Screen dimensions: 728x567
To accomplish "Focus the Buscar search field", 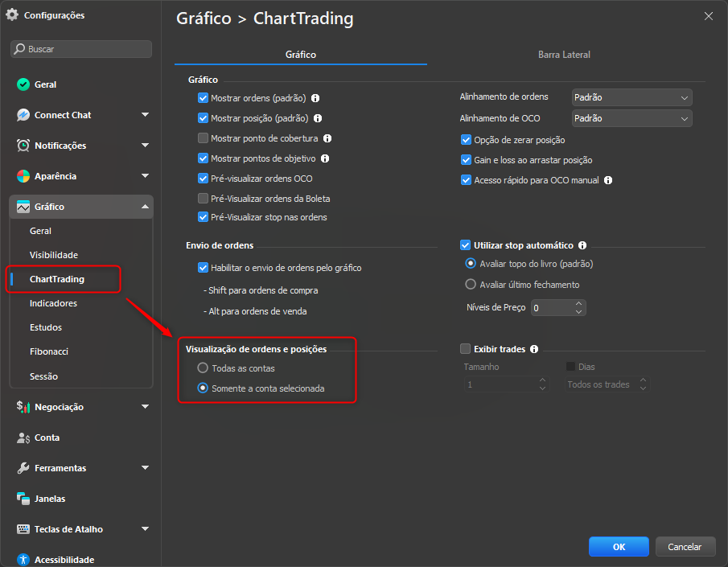I will [x=81, y=49].
